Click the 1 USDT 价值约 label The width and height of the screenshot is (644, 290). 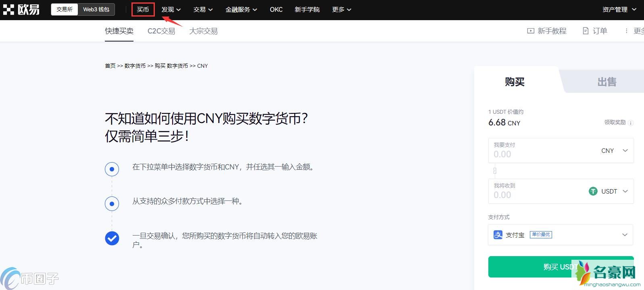506,112
